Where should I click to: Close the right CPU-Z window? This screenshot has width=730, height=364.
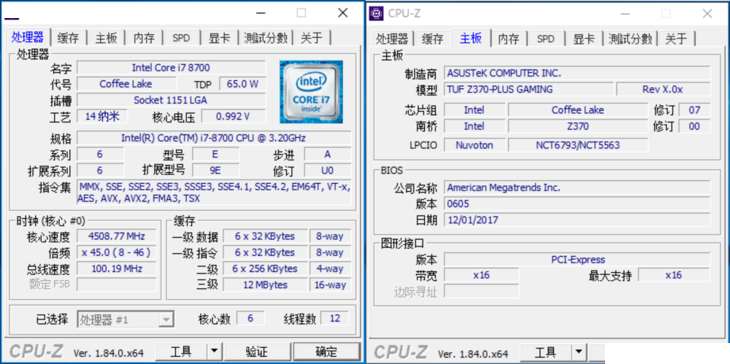coord(707,13)
